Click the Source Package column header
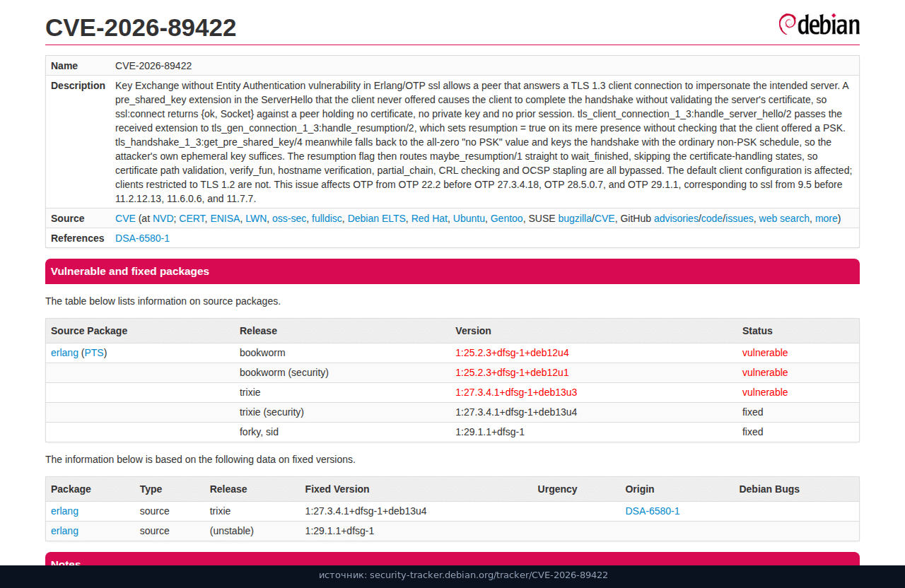 point(89,331)
